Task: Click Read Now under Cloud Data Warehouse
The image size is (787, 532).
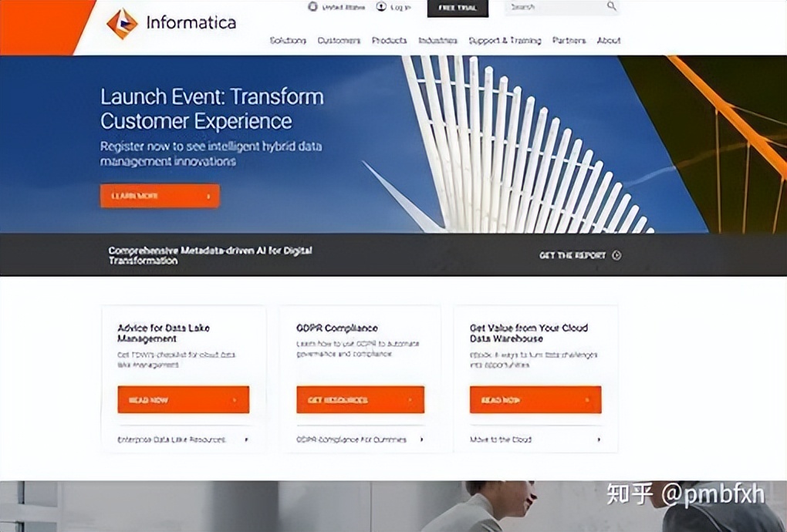Action: [535, 399]
